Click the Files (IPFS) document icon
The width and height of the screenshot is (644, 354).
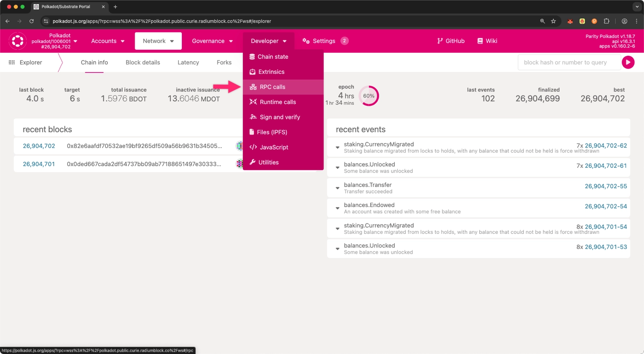click(x=252, y=132)
